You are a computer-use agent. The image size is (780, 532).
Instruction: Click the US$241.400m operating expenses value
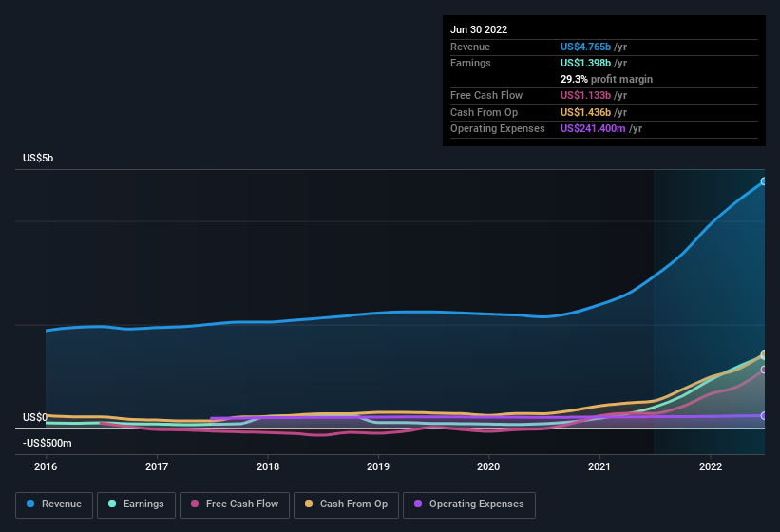coord(593,129)
